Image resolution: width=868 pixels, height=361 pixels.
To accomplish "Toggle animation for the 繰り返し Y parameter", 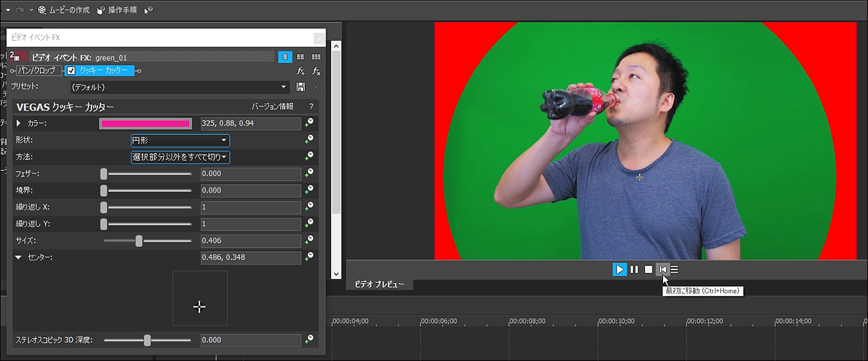I will point(309,223).
